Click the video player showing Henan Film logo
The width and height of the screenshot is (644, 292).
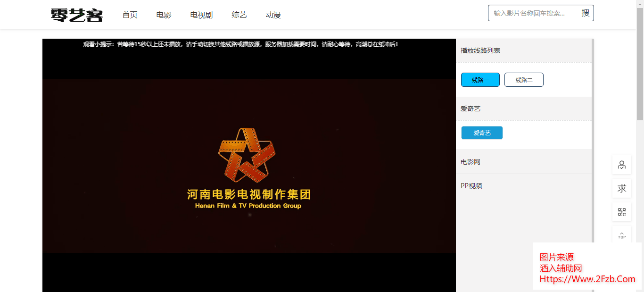(x=249, y=166)
